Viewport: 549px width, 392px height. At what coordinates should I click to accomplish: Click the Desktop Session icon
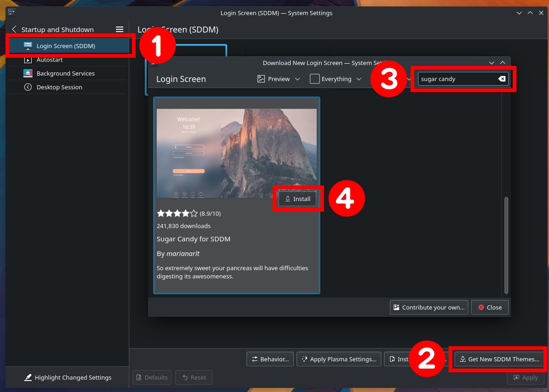(27, 87)
